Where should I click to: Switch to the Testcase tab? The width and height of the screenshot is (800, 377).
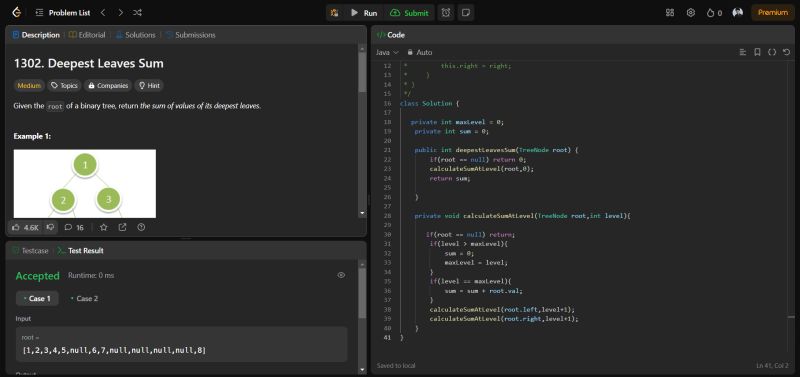31,250
